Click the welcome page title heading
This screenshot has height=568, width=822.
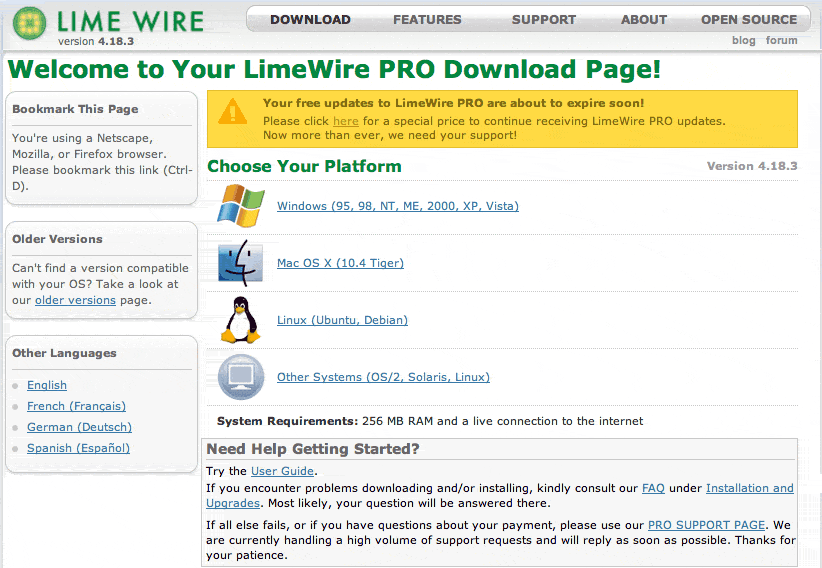point(334,70)
